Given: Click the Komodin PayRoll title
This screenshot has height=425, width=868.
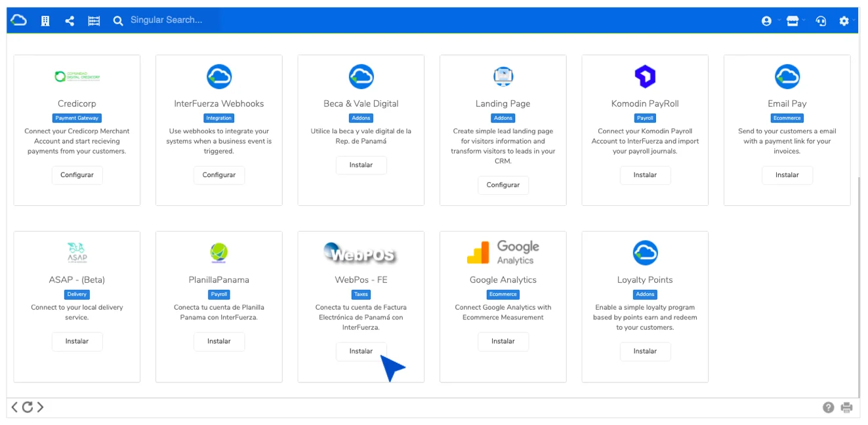Looking at the screenshot, I should pos(645,104).
